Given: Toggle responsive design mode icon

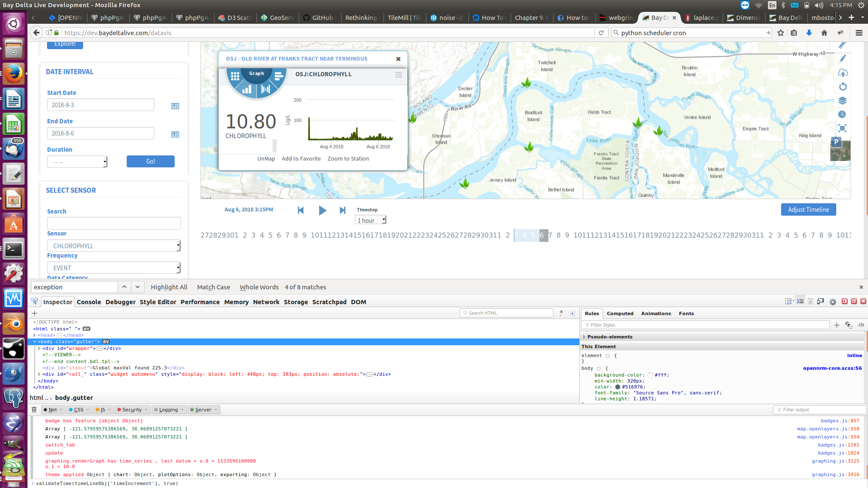Looking at the screenshot, I should coord(821,301).
